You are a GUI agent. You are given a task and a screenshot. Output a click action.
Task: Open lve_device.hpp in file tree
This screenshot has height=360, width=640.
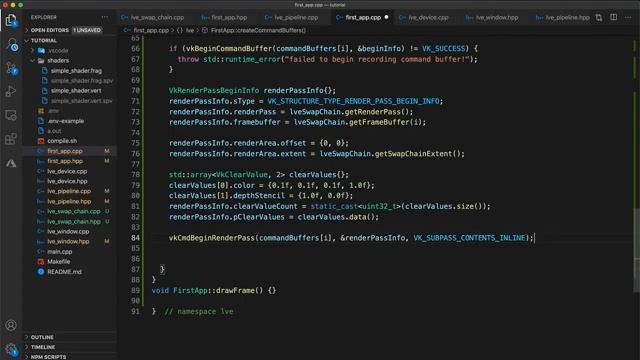pyautogui.click(x=67, y=181)
